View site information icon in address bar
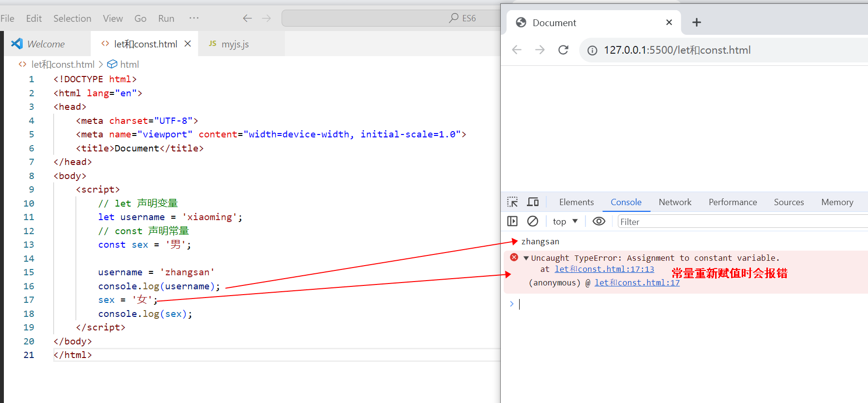This screenshot has width=868, height=403. click(x=592, y=50)
